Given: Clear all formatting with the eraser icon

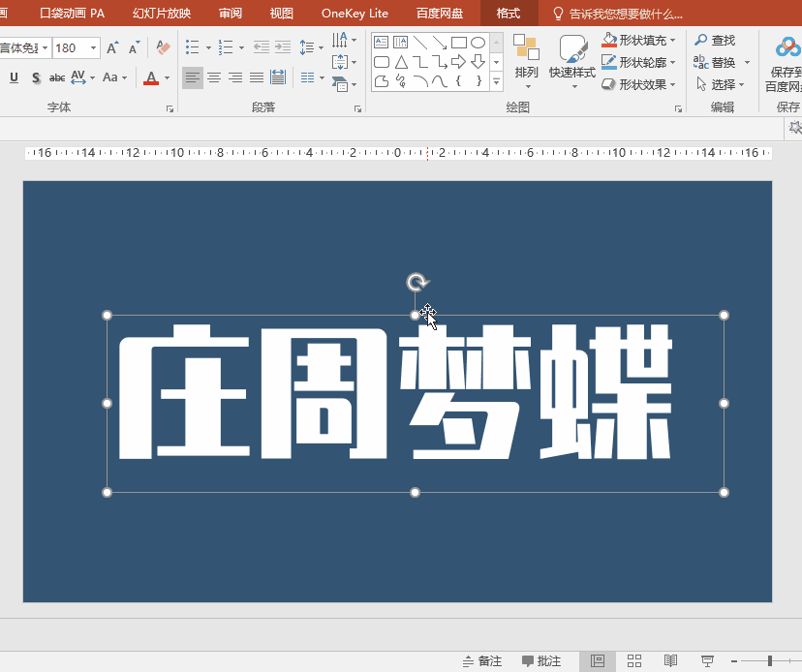Looking at the screenshot, I should (x=162, y=46).
